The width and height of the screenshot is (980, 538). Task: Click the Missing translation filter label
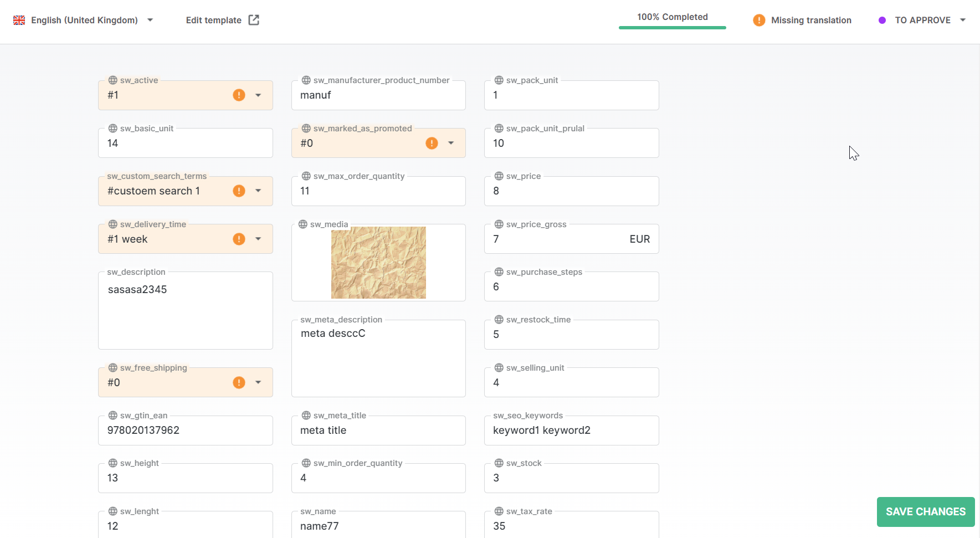(811, 21)
